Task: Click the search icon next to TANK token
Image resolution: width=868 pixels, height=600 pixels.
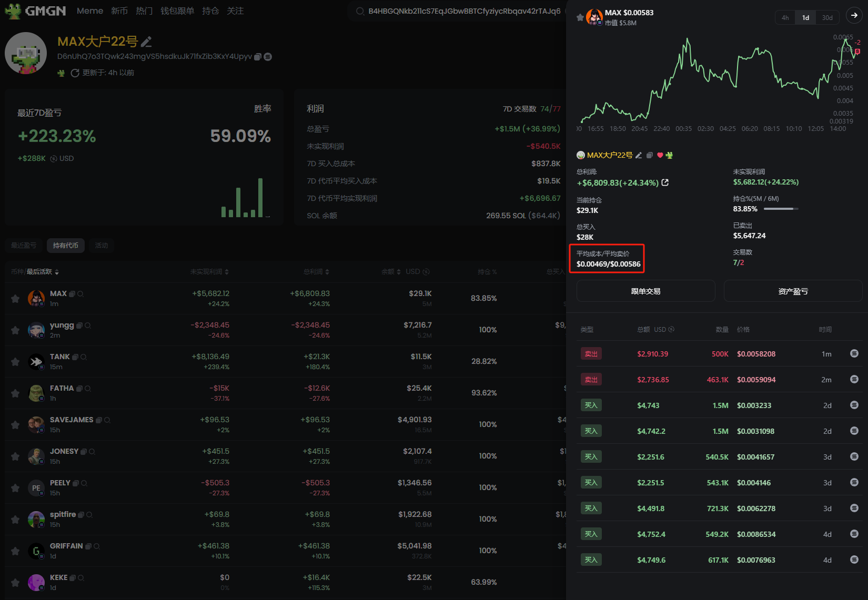Action: (84, 357)
